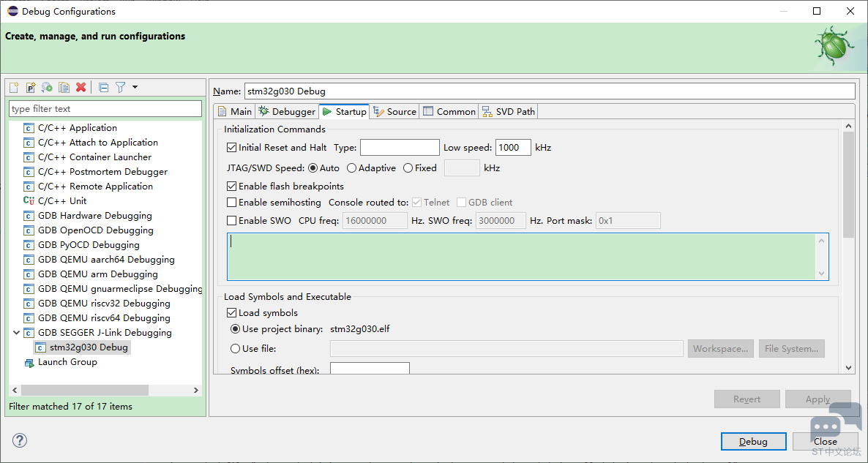Click the Close button

(x=826, y=442)
